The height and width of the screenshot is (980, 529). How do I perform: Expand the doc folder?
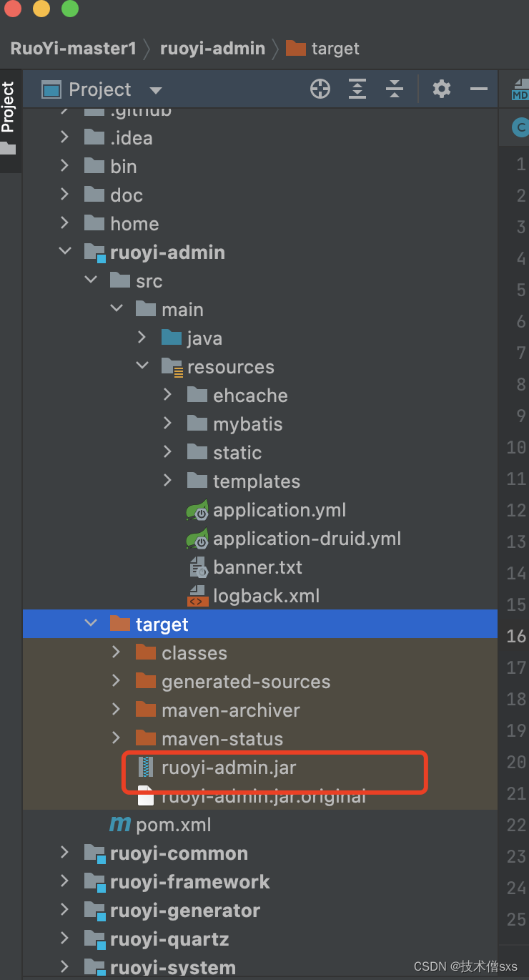[x=65, y=195]
